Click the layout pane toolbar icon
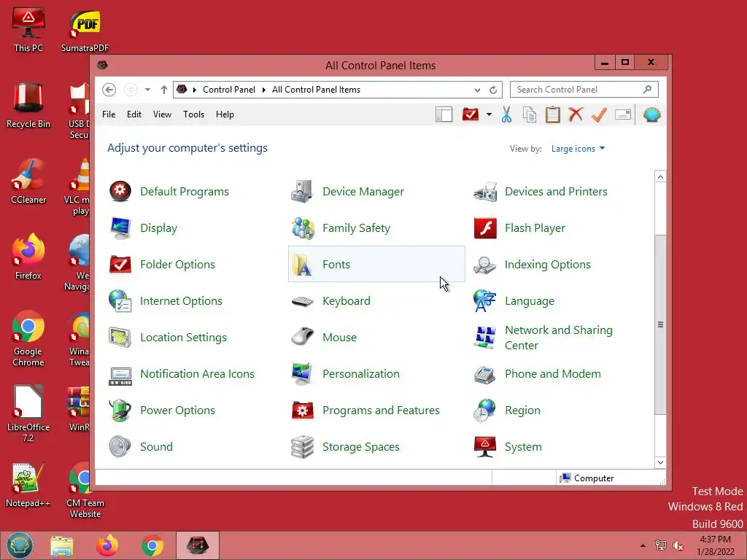Image resolution: width=747 pixels, height=560 pixels. [x=444, y=114]
